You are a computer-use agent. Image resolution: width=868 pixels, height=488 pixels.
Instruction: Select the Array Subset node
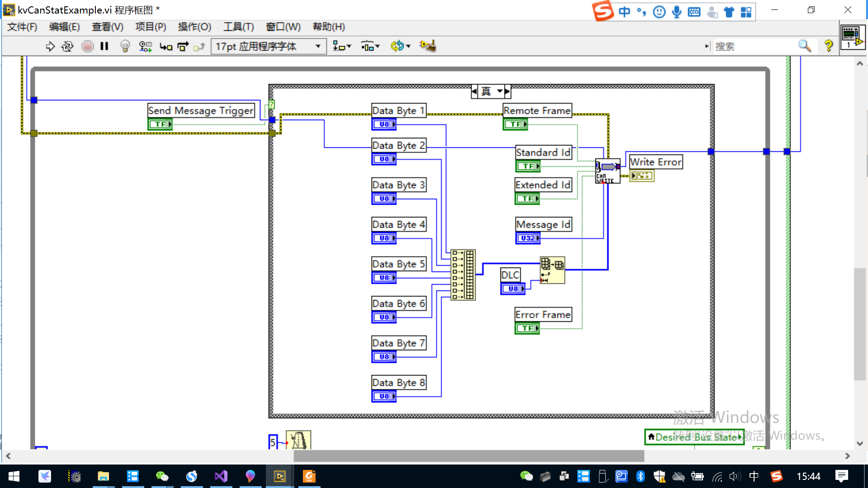(552, 270)
